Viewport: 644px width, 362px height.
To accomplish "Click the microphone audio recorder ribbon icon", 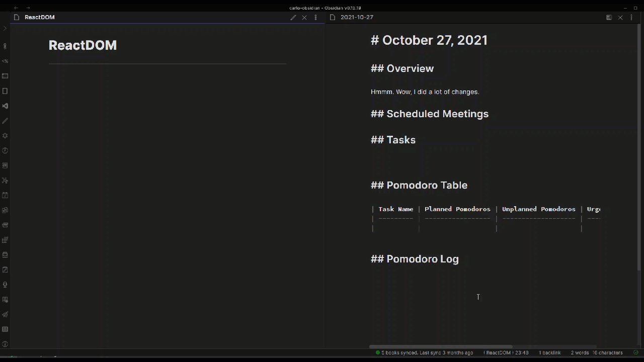I will (5, 285).
